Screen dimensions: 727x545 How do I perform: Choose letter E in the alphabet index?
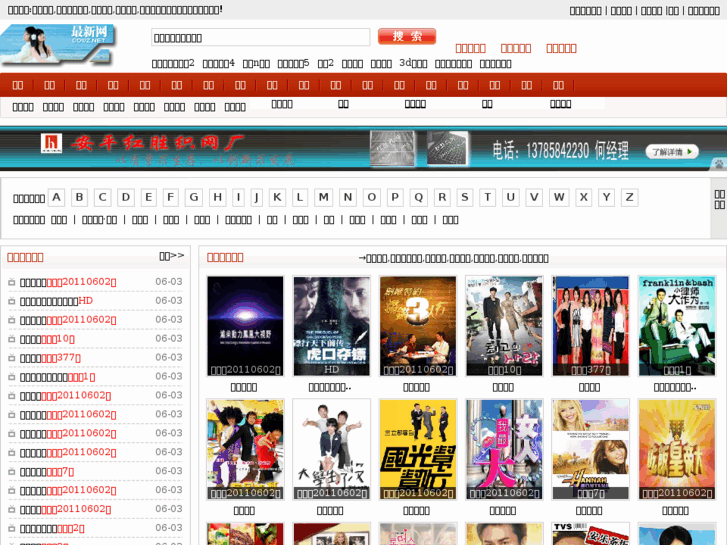(x=148, y=198)
